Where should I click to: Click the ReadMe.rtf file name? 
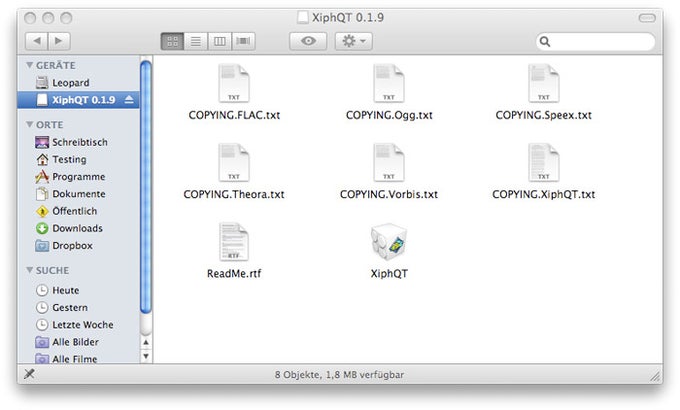click(x=234, y=274)
